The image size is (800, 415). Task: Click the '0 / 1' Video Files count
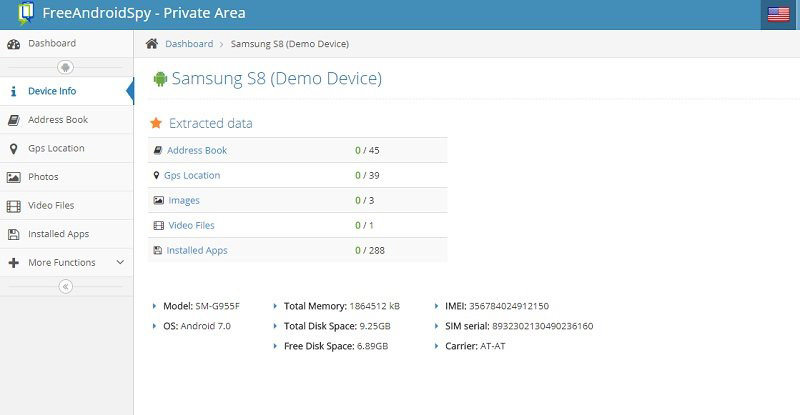pos(364,225)
